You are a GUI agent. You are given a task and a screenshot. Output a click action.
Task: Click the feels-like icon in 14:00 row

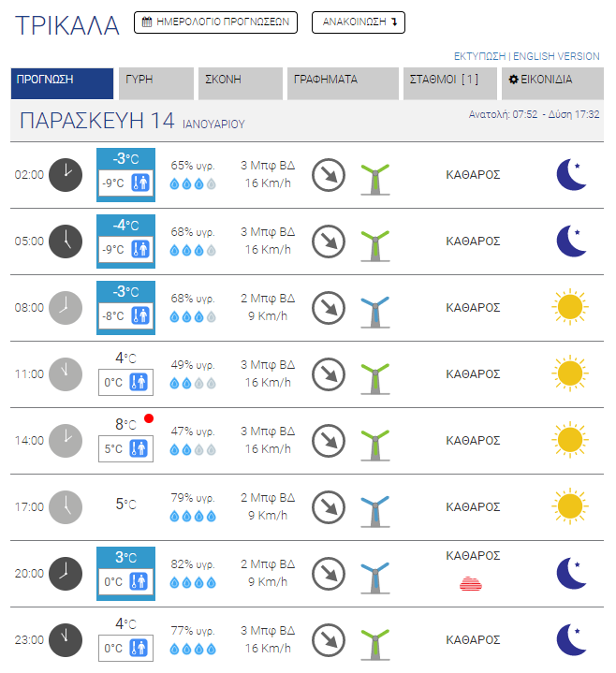139,448
